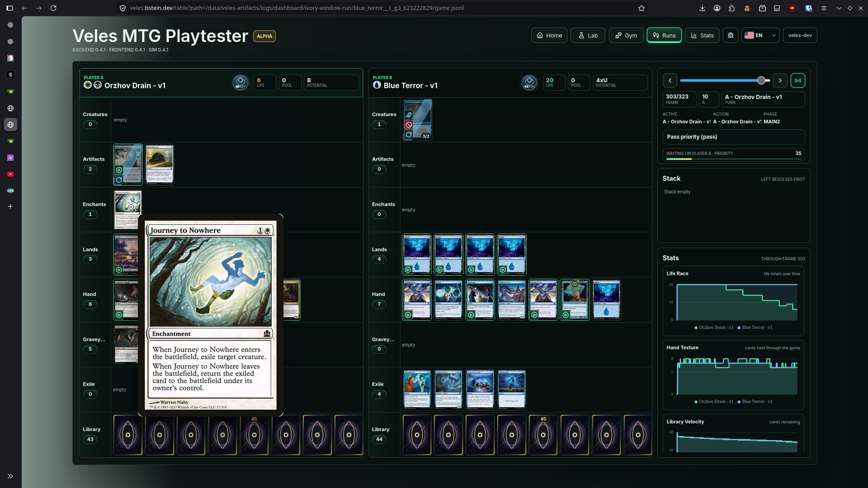Click the attack icon on Player B's creature

(x=409, y=115)
